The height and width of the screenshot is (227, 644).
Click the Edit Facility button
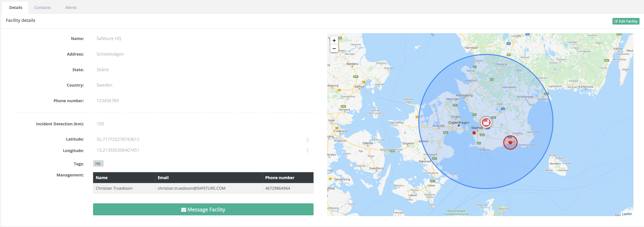(x=626, y=21)
